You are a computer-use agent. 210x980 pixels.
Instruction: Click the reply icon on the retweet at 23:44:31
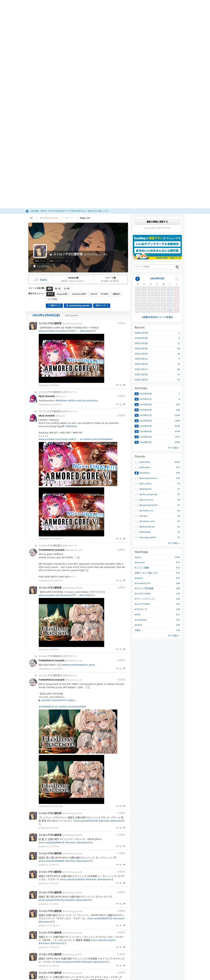117,404
